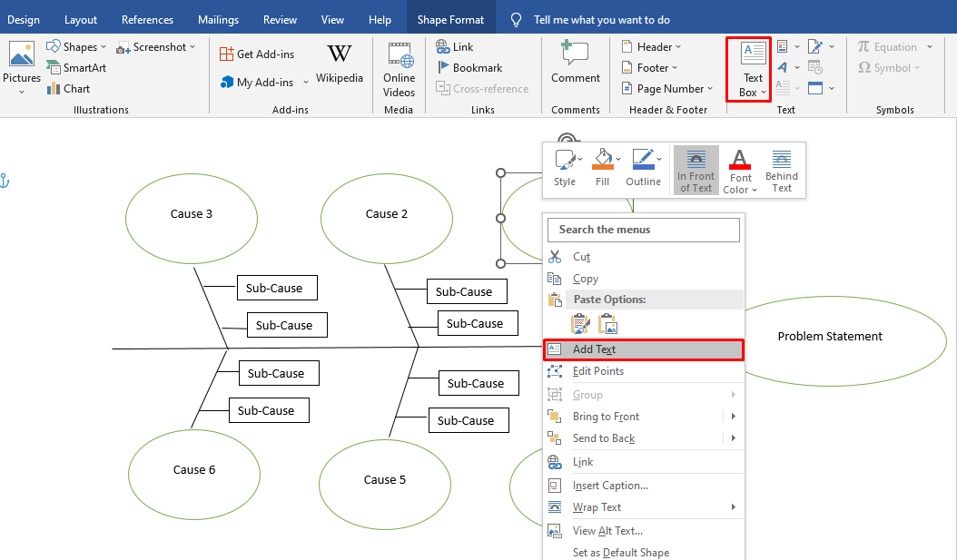This screenshot has height=560, width=957.
Task: Click Get Add-ins in the ribbon
Action: pos(257,54)
